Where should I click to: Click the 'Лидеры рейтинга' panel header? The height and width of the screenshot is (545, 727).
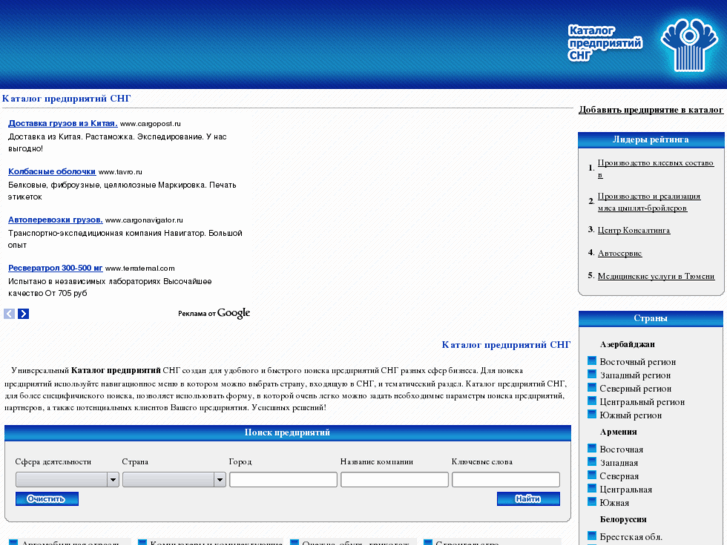click(x=651, y=140)
